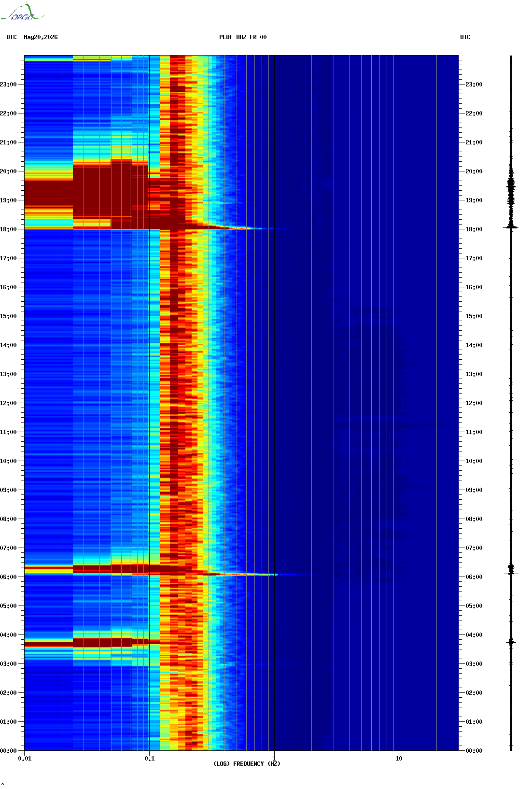
Task: Click the 10 Hz frequency axis label
Action: coord(399,759)
